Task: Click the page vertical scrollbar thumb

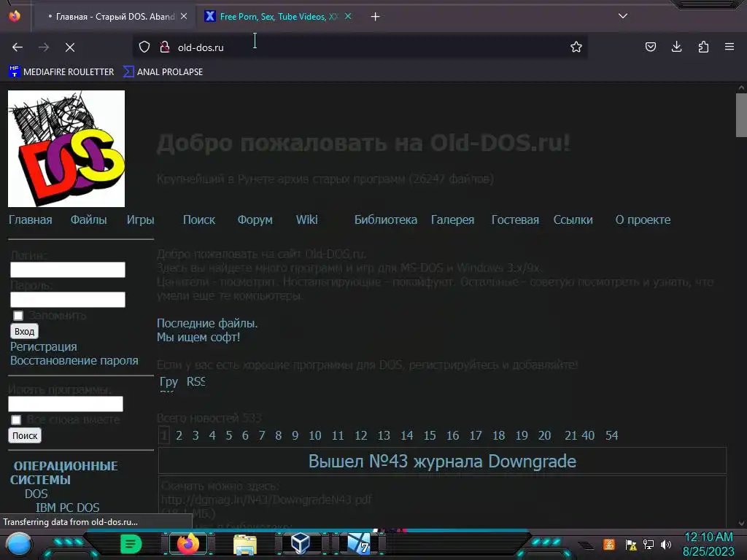Action: [741, 114]
